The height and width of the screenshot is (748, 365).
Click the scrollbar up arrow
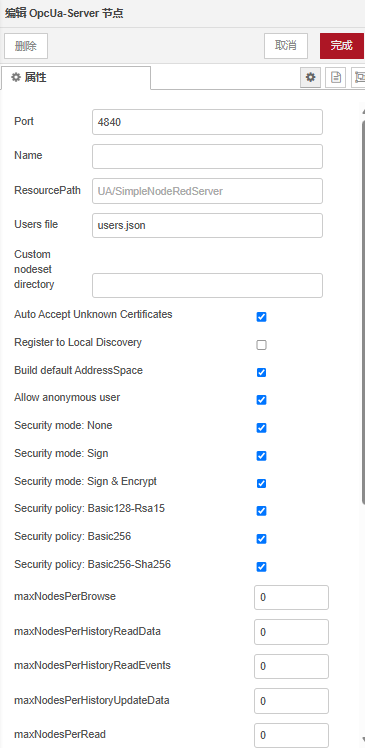click(x=363, y=111)
